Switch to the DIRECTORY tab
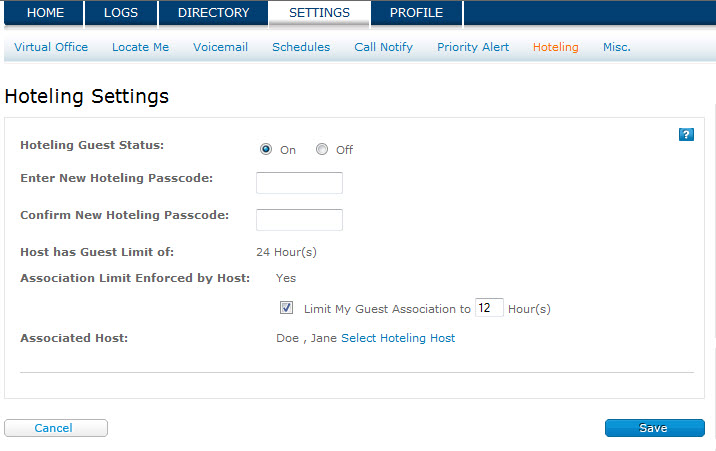 point(213,13)
